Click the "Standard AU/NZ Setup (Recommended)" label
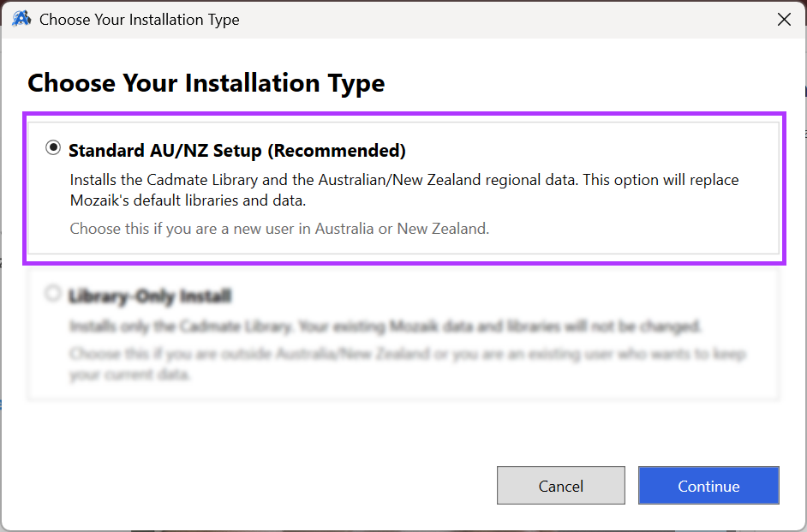 pos(236,151)
